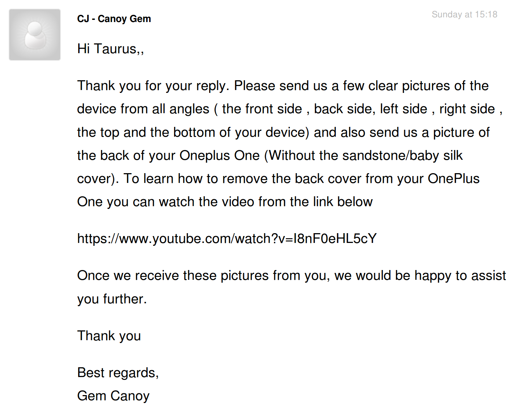Click the sender's default avatar picture

35,35
